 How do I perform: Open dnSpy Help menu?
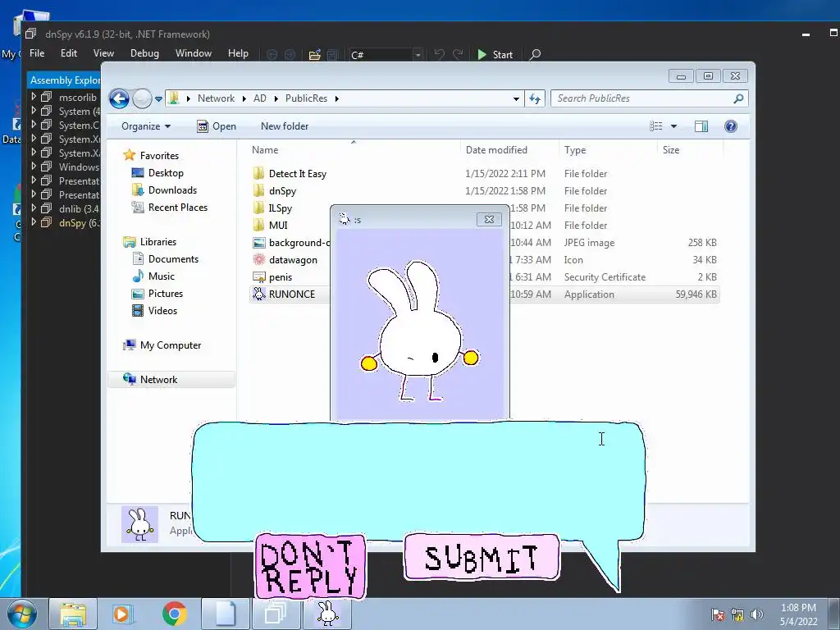tap(238, 53)
